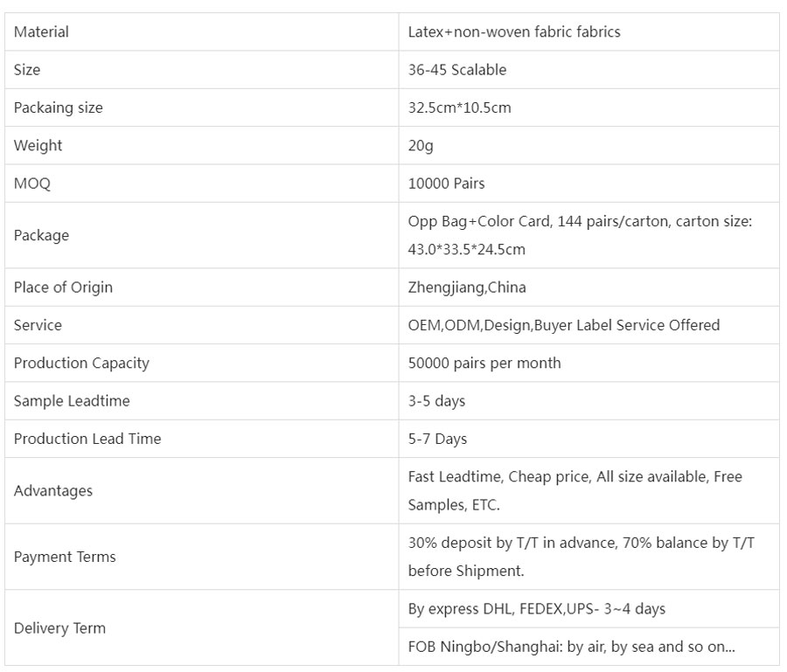Click the Material label cell

tap(41, 32)
